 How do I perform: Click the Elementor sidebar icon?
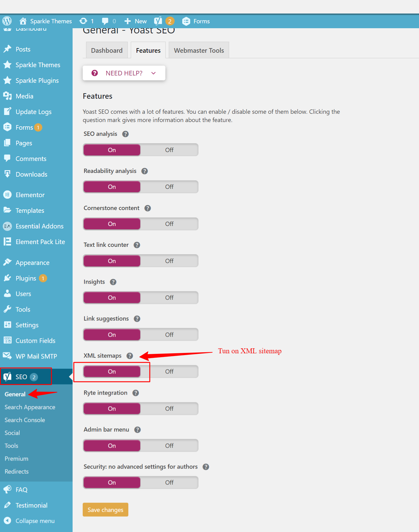[7, 195]
